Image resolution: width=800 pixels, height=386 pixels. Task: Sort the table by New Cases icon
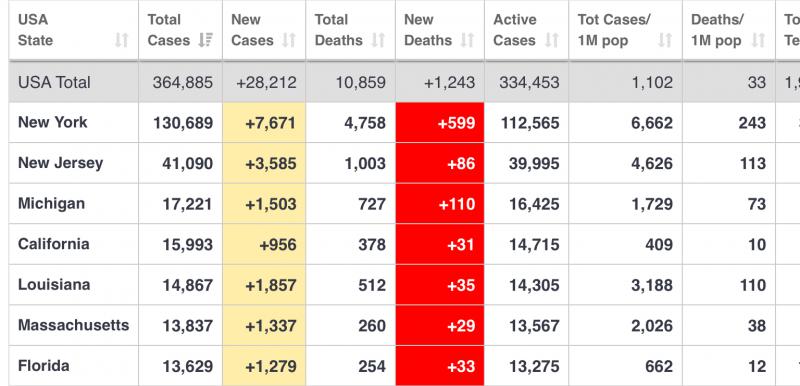coord(289,40)
